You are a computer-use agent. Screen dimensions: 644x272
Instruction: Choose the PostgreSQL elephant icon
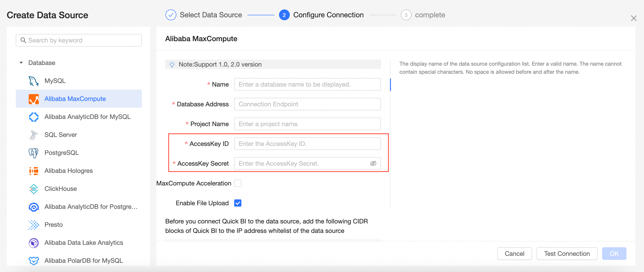(34, 153)
